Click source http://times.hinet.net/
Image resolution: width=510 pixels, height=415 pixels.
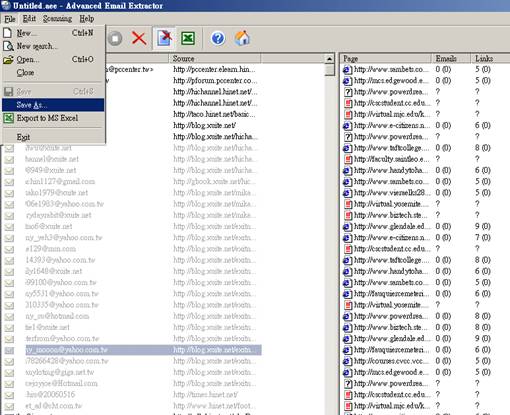point(205,394)
